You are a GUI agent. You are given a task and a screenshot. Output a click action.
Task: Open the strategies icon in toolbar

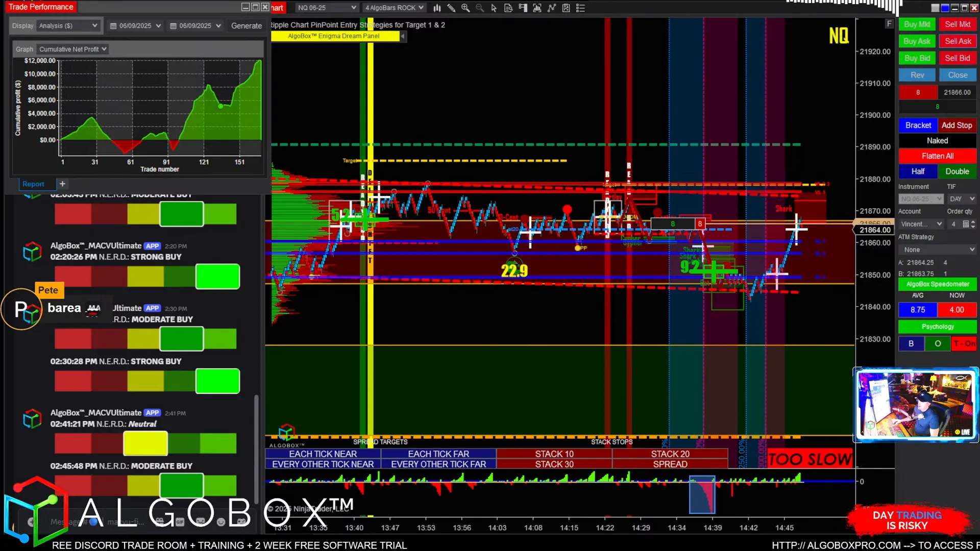click(x=566, y=8)
